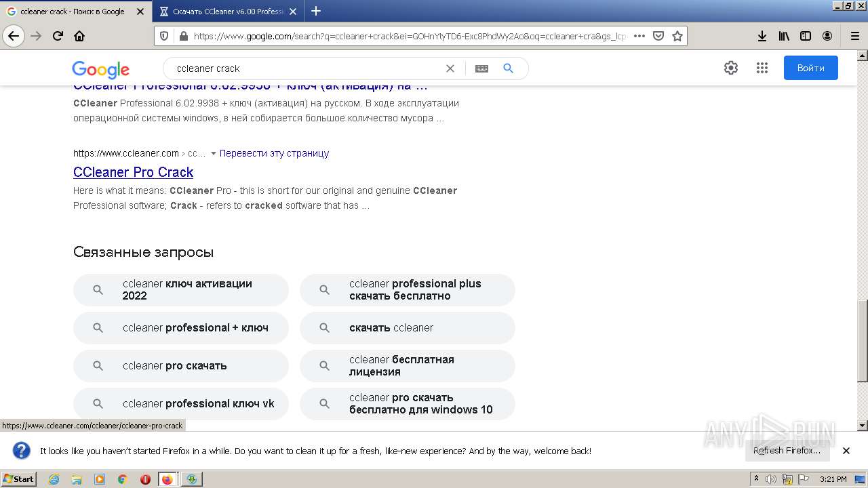Click the network tray icon

pos(787,479)
